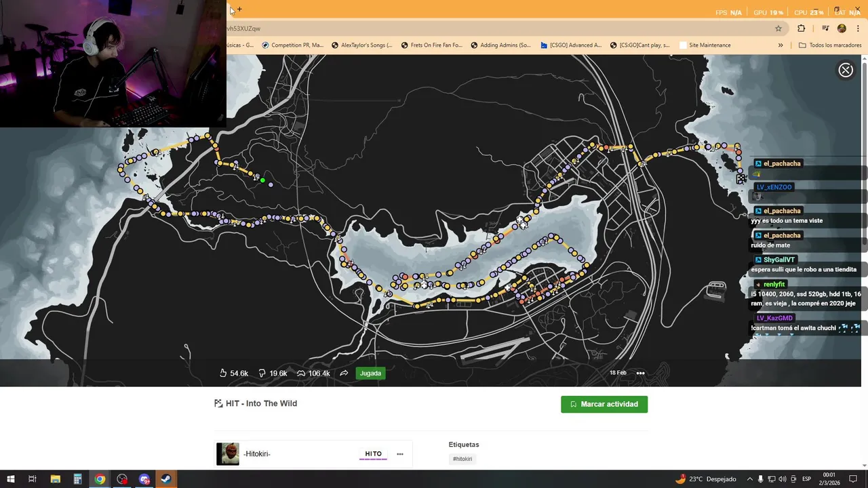The height and width of the screenshot is (488, 868).
Task: Open the Steam taskbar icon
Action: click(x=166, y=479)
